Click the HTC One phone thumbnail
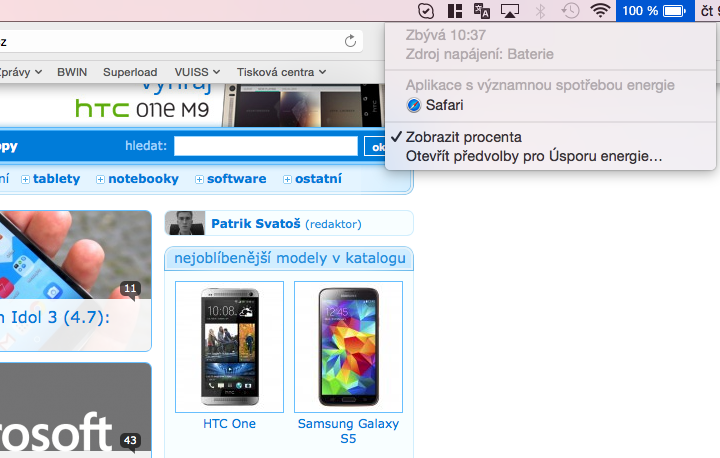Viewport: 720px width, 458px height. pos(229,346)
